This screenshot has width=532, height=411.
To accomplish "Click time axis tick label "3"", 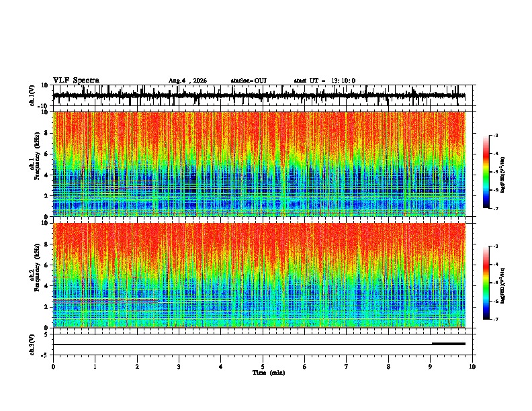I will 179,367.
